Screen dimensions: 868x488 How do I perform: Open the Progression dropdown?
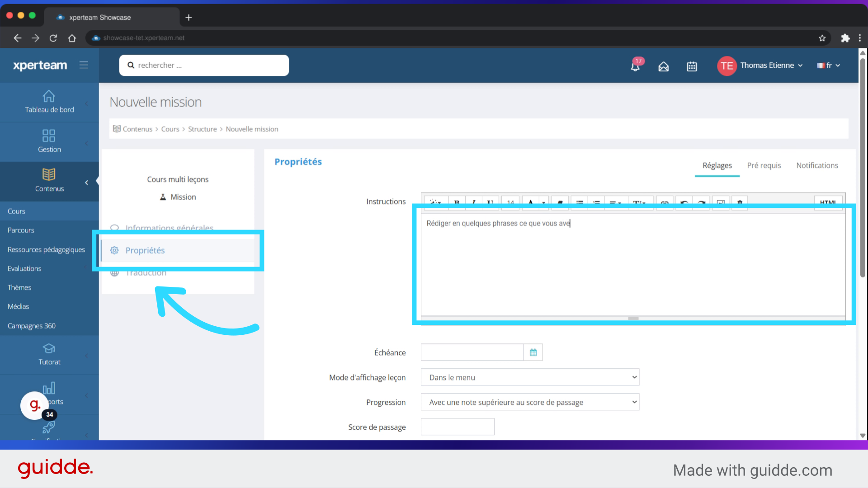click(530, 402)
